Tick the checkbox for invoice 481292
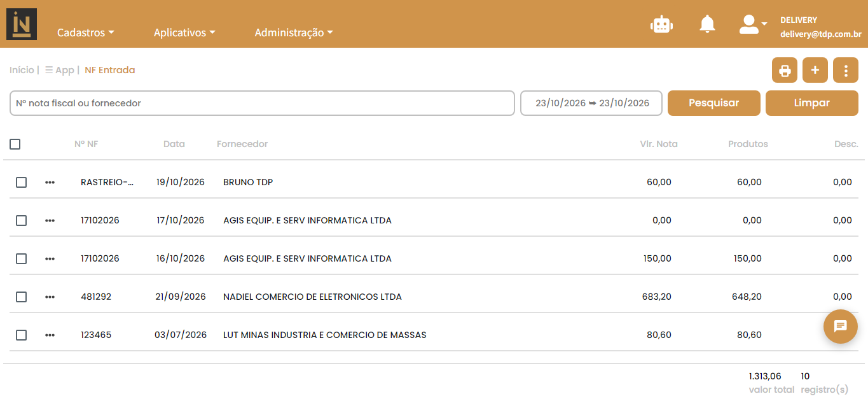 (x=21, y=297)
